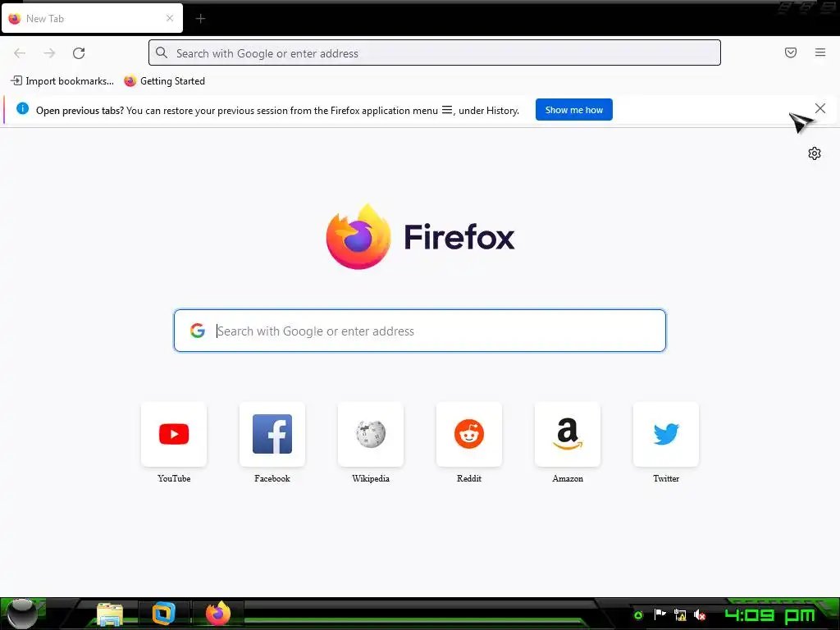Click the center Google search field
Viewport: 840px width, 630px height.
point(419,331)
